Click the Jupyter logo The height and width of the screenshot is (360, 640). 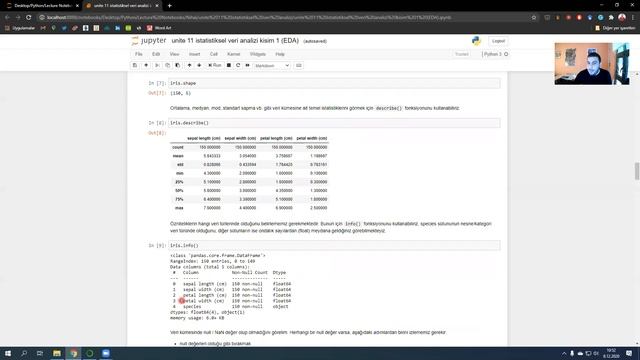pyautogui.click(x=149, y=40)
